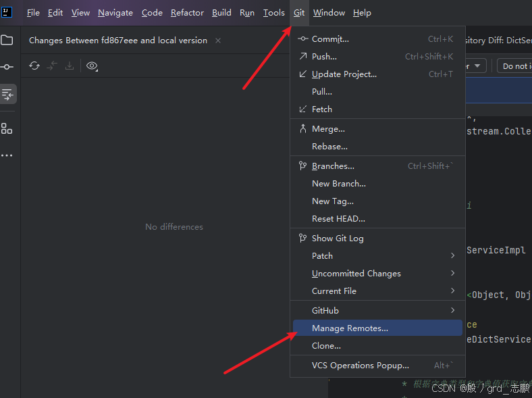Screen dimensions: 532x398
Task: Open the Navigate menu
Action: point(115,13)
